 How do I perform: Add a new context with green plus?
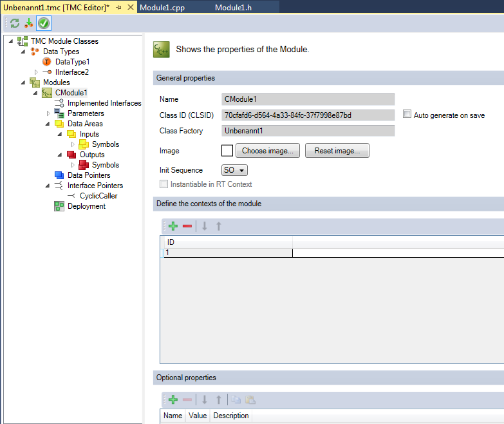click(173, 226)
